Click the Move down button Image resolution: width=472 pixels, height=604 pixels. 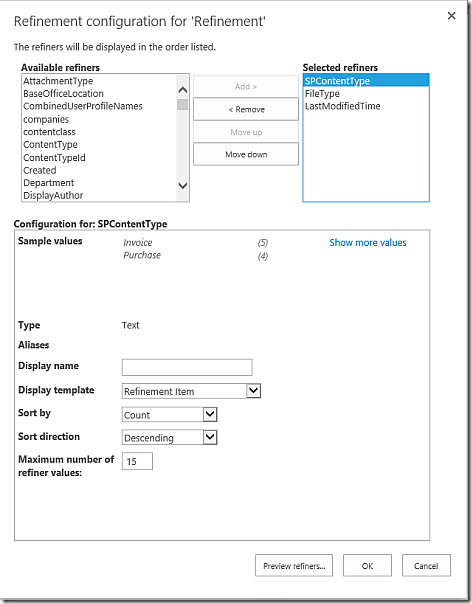click(x=246, y=154)
